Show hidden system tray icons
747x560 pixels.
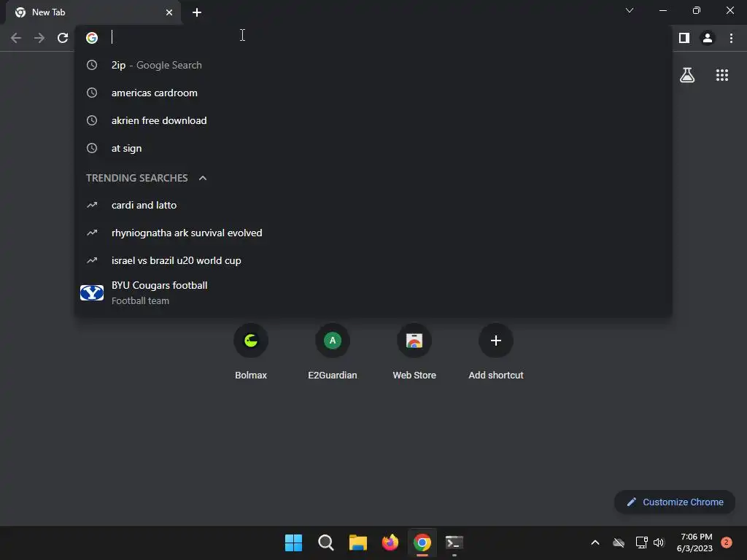[x=595, y=542]
